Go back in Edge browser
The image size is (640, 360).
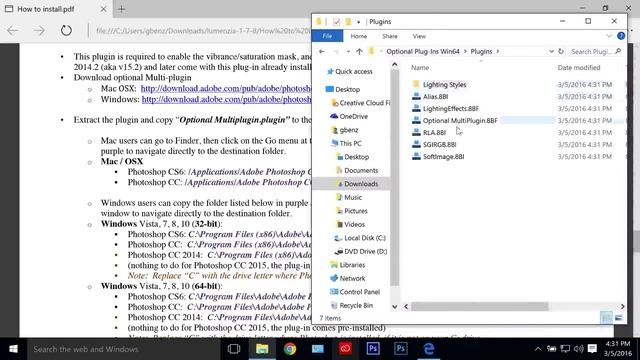coord(13,30)
